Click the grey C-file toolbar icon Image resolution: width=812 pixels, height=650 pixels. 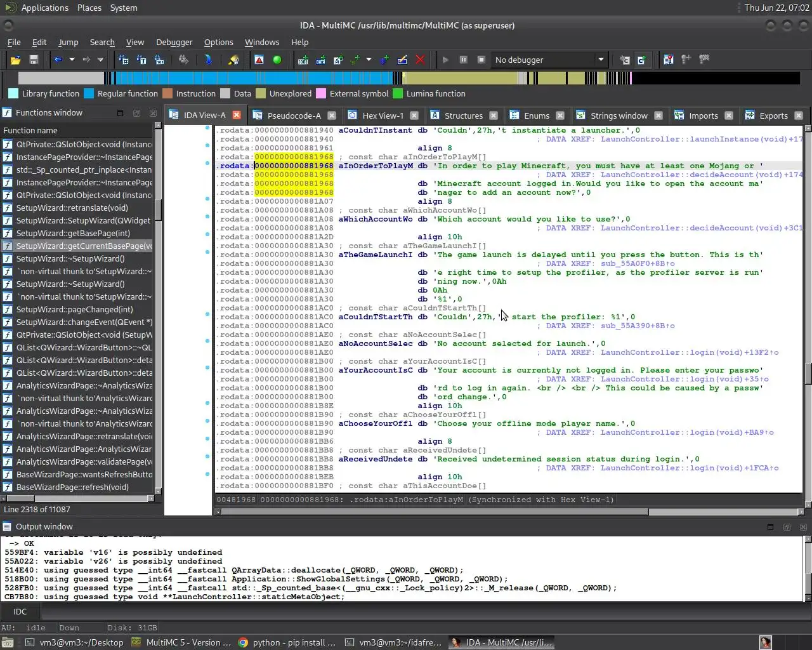click(625, 60)
